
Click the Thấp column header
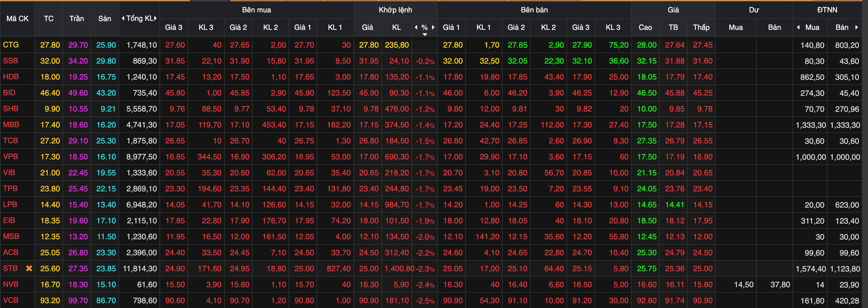[x=701, y=27]
